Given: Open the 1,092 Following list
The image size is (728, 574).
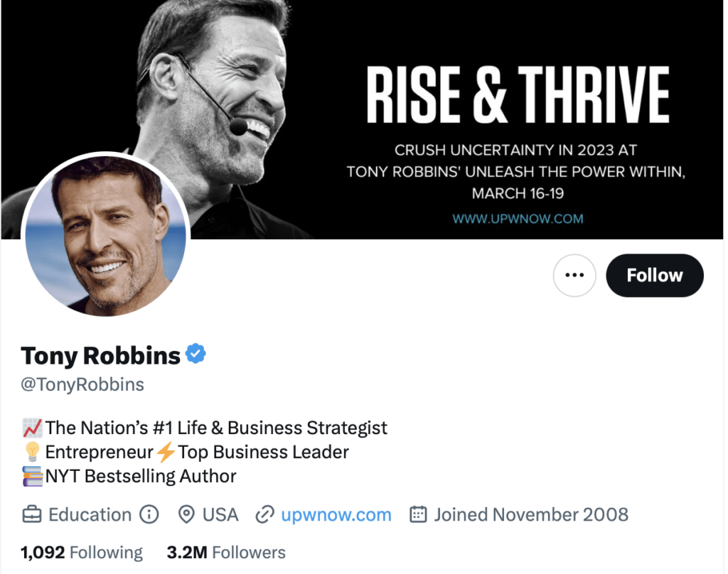Looking at the screenshot, I should pos(80,552).
